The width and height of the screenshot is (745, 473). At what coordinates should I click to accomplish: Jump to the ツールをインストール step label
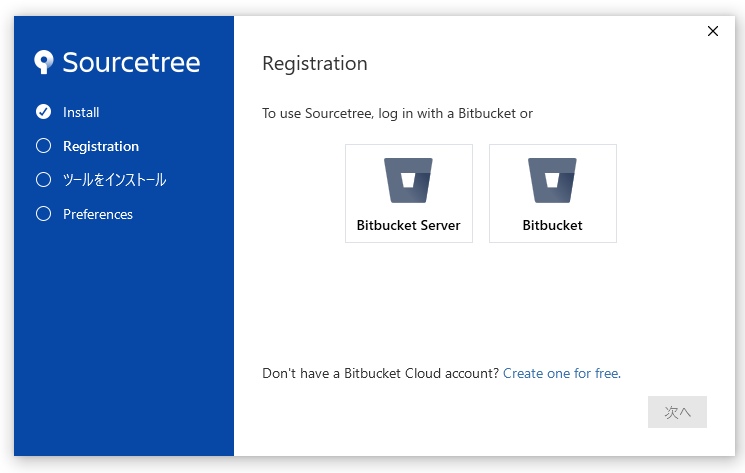coord(114,180)
